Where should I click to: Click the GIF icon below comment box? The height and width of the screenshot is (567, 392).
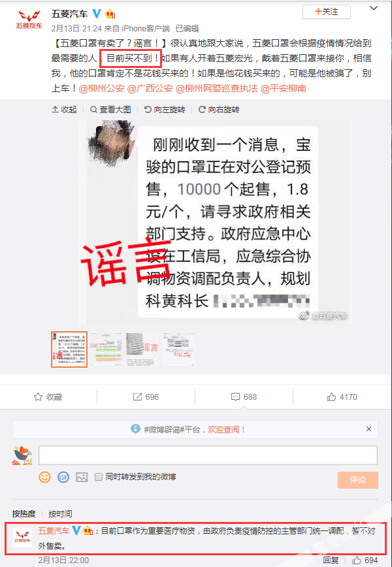(63, 478)
